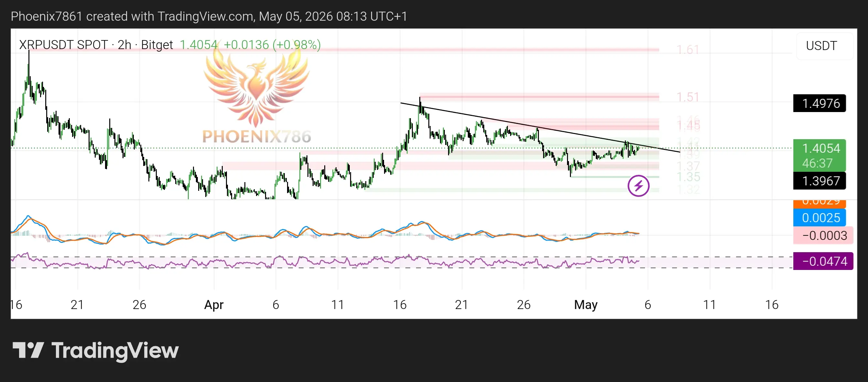This screenshot has width=868, height=382.
Task: Click the faint 1.32 support level label
Action: [x=688, y=190]
